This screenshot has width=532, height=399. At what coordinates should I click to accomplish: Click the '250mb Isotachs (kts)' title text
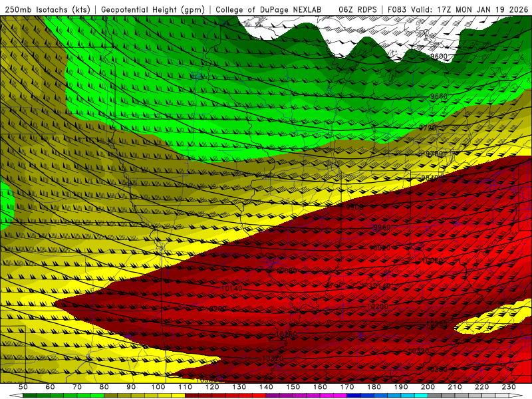pos(47,10)
